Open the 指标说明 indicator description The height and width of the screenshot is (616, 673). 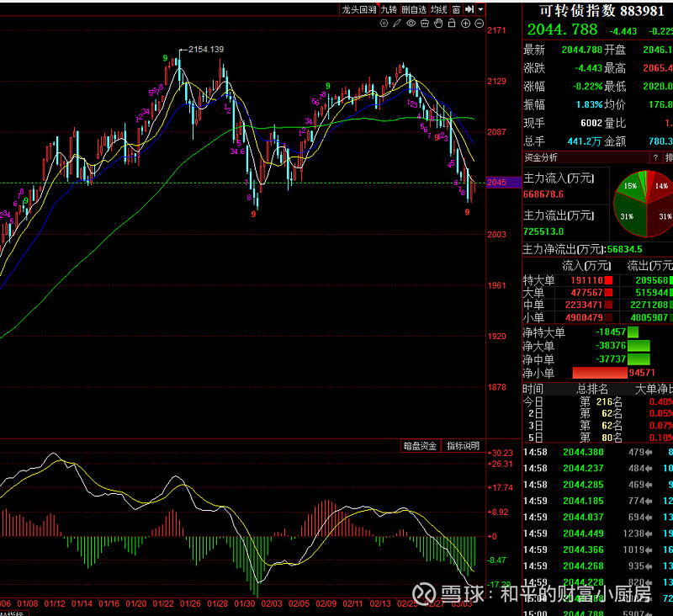click(x=463, y=445)
